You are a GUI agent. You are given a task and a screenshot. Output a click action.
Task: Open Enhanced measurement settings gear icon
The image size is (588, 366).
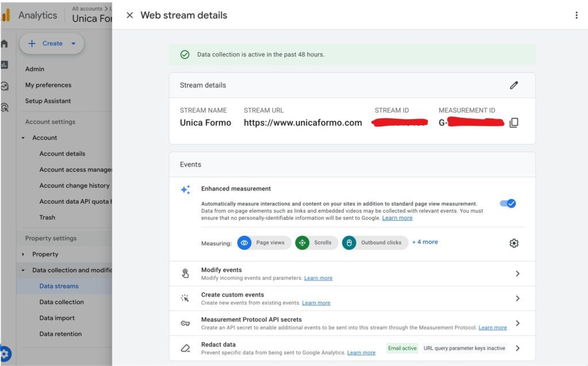click(x=513, y=243)
